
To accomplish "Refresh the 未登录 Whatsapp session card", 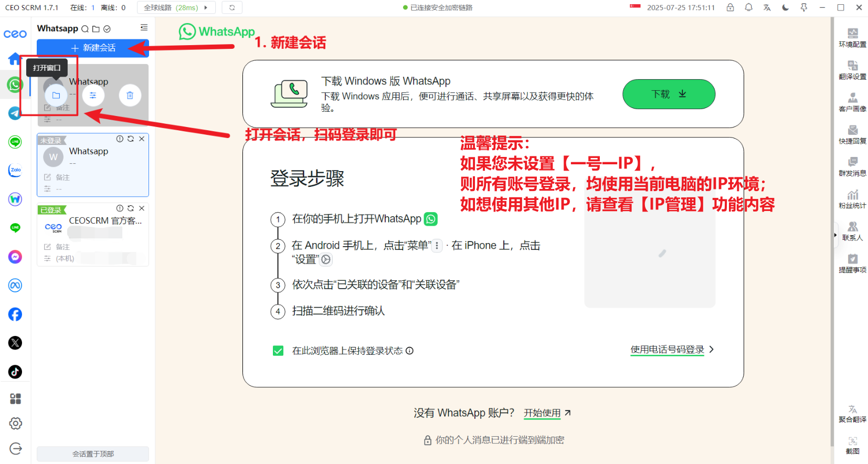I will [x=131, y=139].
